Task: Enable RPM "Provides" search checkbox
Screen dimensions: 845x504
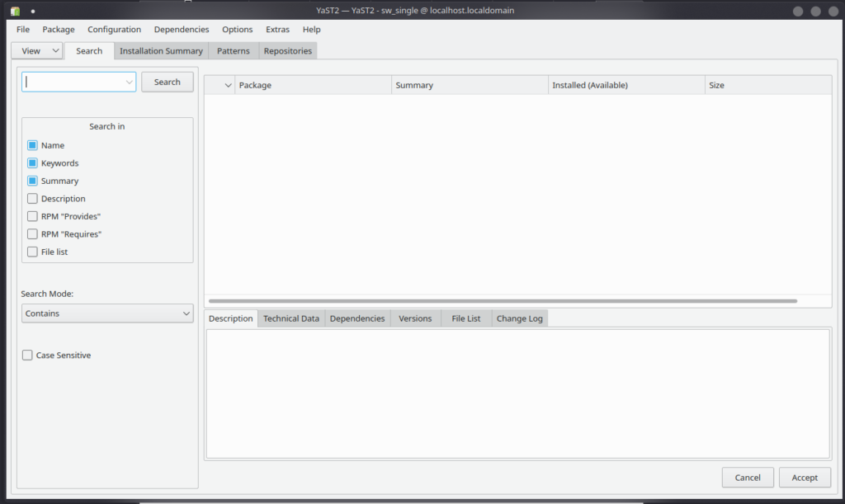Action: tap(32, 216)
